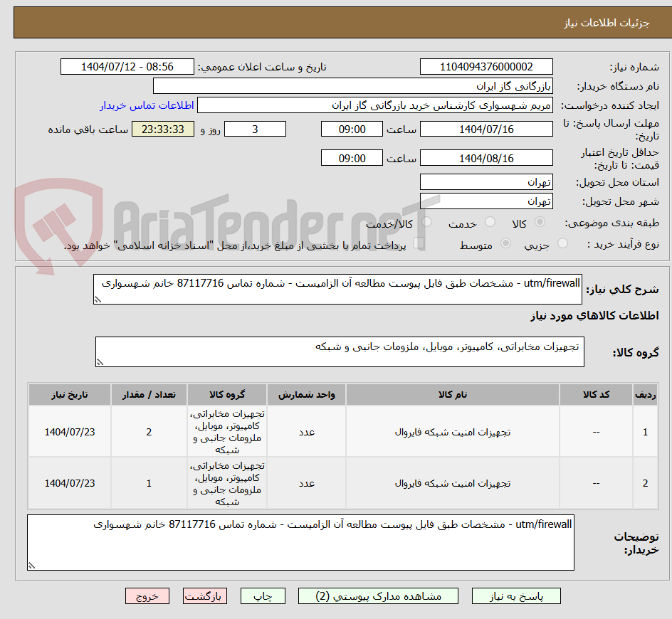Select the جزیي purchase type option
Image resolution: width=672 pixels, height=619 pixels.
(562, 242)
